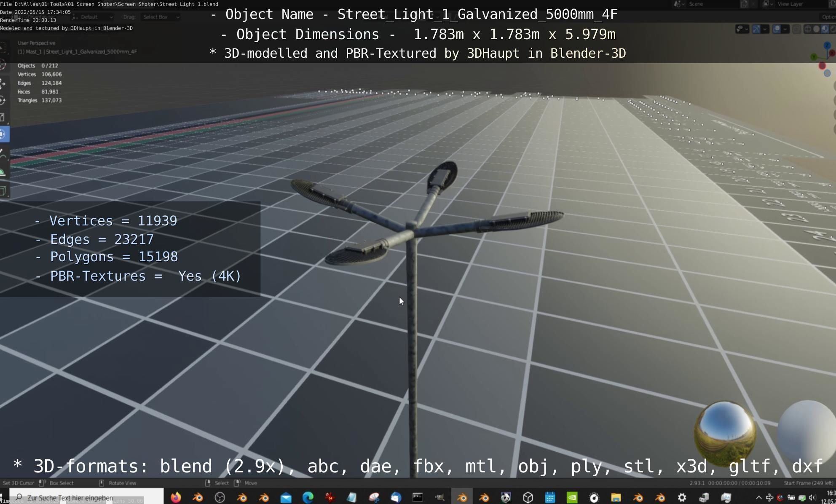Open Firefox from the taskbar
Viewport: 836px width, 504px height.
click(176, 498)
